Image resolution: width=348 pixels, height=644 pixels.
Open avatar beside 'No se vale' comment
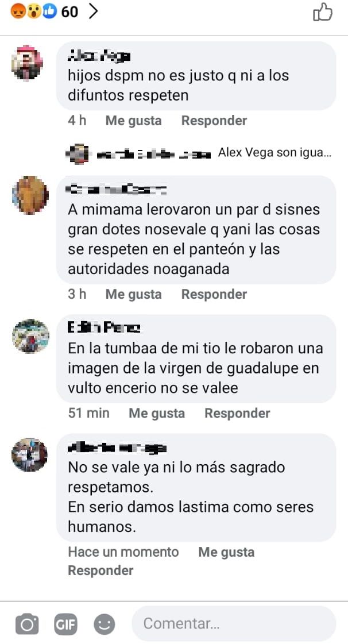click(29, 454)
